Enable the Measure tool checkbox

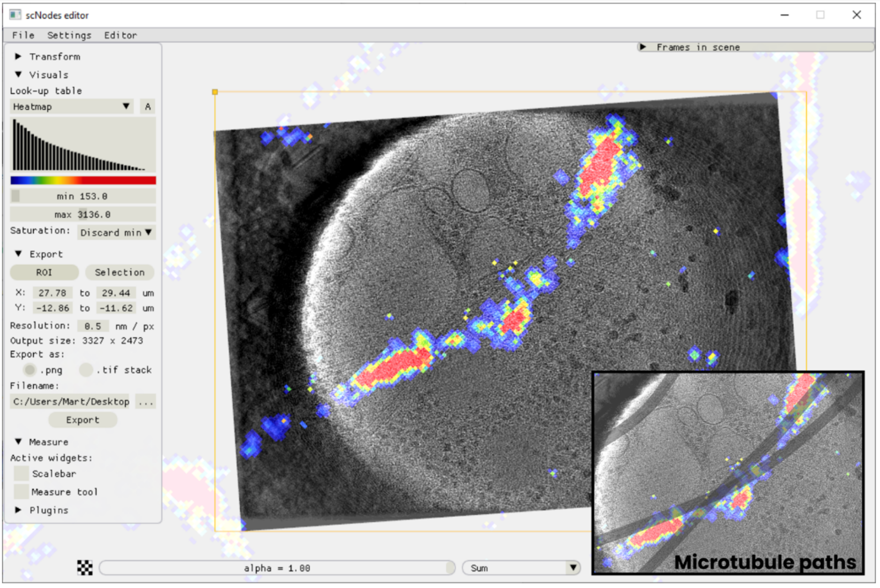pyautogui.click(x=21, y=492)
